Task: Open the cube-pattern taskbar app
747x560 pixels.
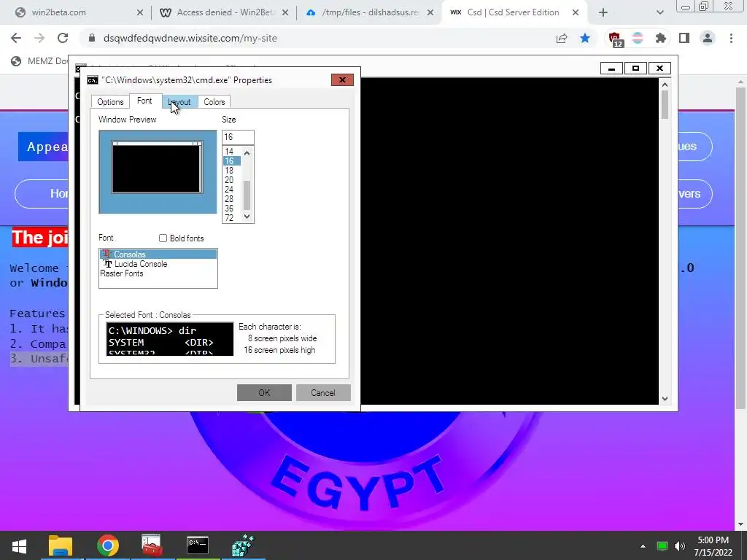Action: tap(243, 545)
